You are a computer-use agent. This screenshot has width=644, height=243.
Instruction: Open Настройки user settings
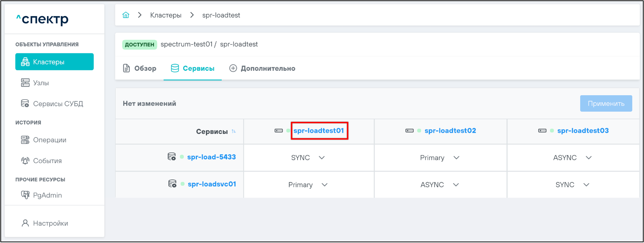click(x=50, y=223)
